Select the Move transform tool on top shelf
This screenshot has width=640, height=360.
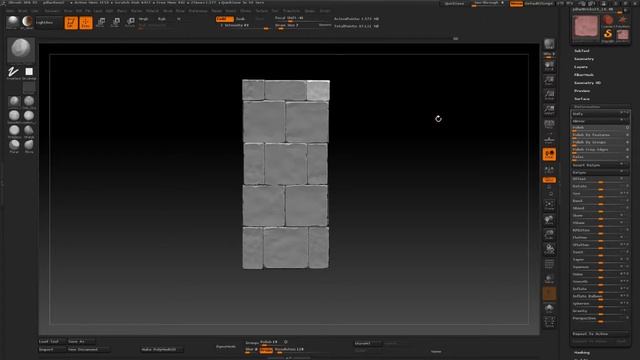point(101,22)
